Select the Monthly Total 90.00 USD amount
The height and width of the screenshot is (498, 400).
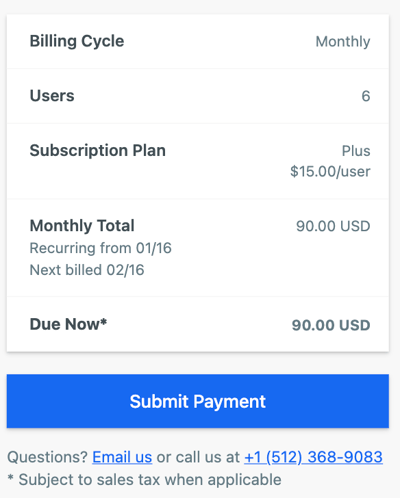333,226
